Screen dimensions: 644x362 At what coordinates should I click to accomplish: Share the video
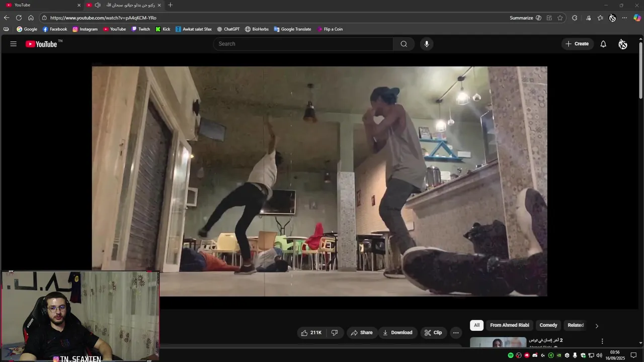tap(362, 332)
